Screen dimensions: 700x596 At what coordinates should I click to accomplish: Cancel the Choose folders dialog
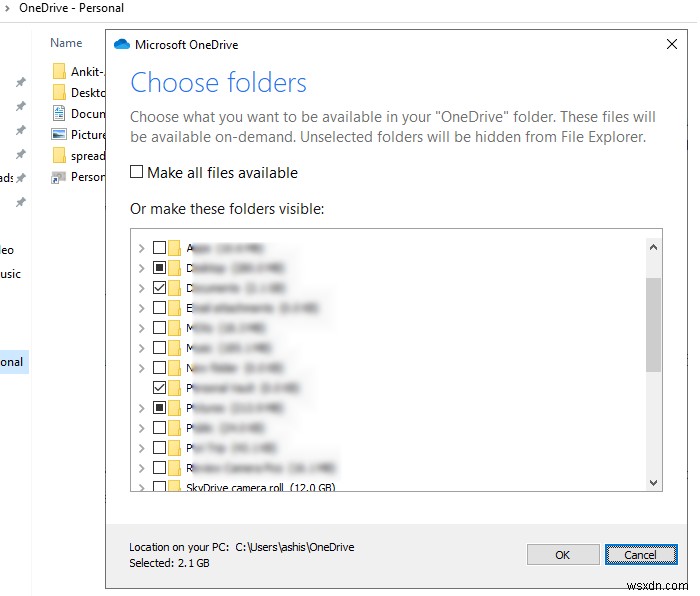[641, 554]
